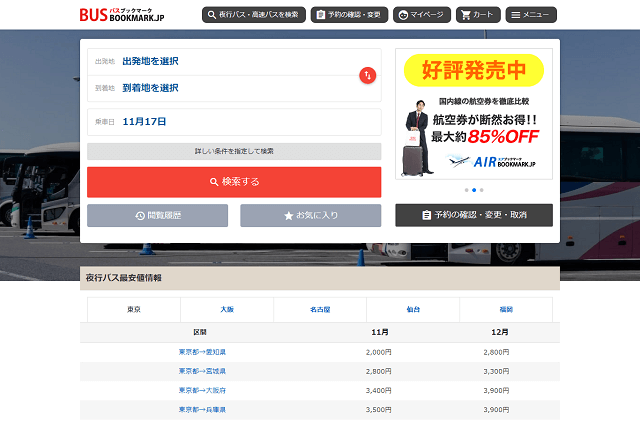This screenshot has width=640, height=421.
Task: Open reservation check and change in header
Action: pyautogui.click(x=349, y=15)
